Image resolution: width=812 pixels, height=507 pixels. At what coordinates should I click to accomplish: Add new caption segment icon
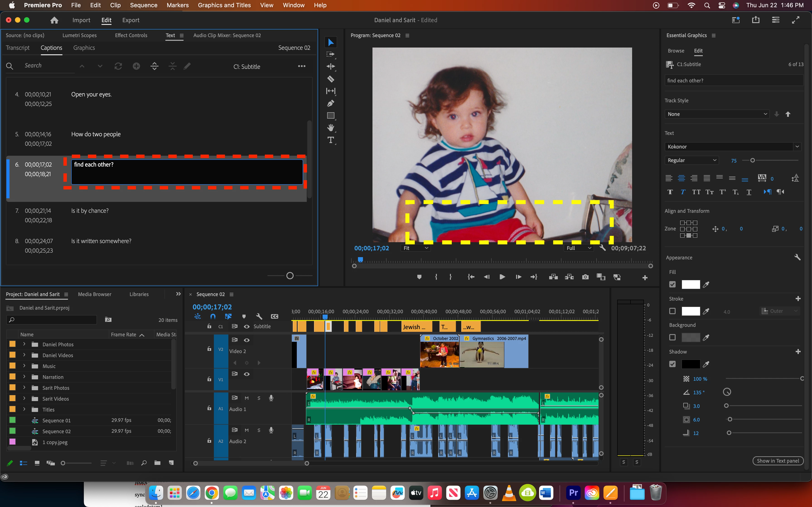tap(136, 66)
